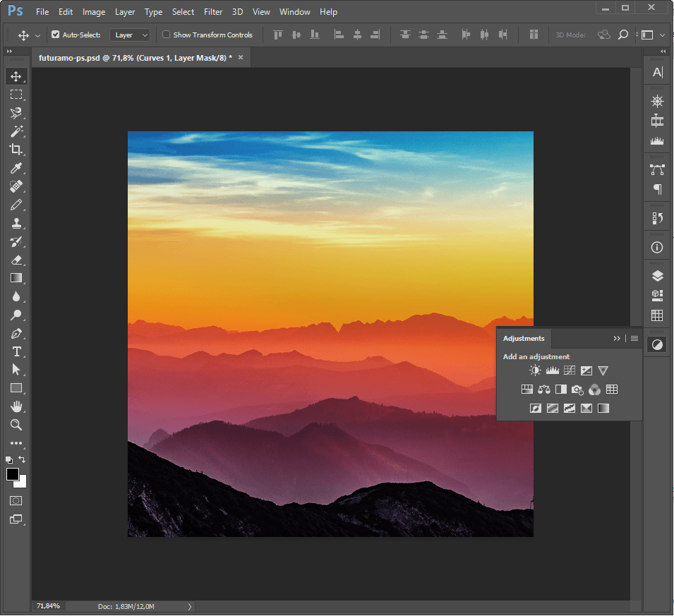Image resolution: width=674 pixels, height=616 pixels.
Task: Toggle Quick Mask mode at toolbar bottom
Action: coord(16,500)
